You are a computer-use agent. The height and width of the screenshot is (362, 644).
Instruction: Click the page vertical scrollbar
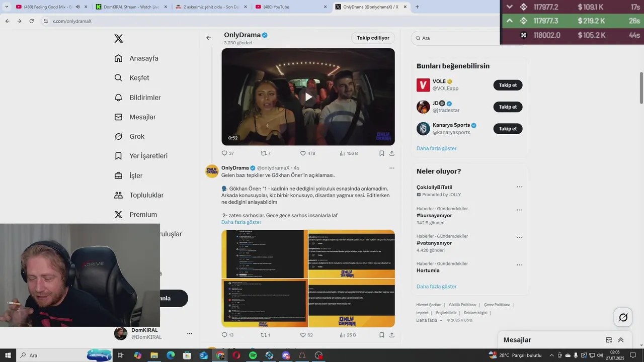point(641,87)
